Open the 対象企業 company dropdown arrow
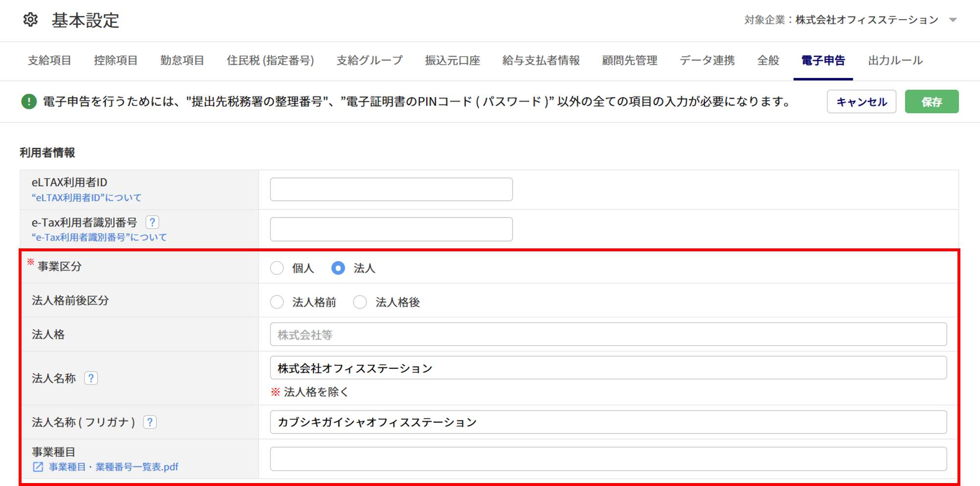The height and width of the screenshot is (486, 980). (953, 20)
